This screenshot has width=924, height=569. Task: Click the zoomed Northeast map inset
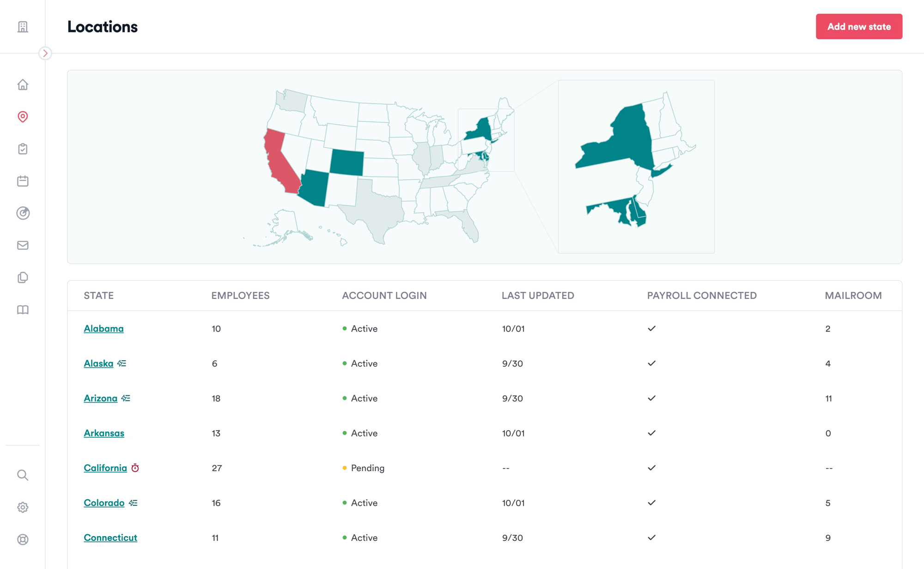point(636,166)
